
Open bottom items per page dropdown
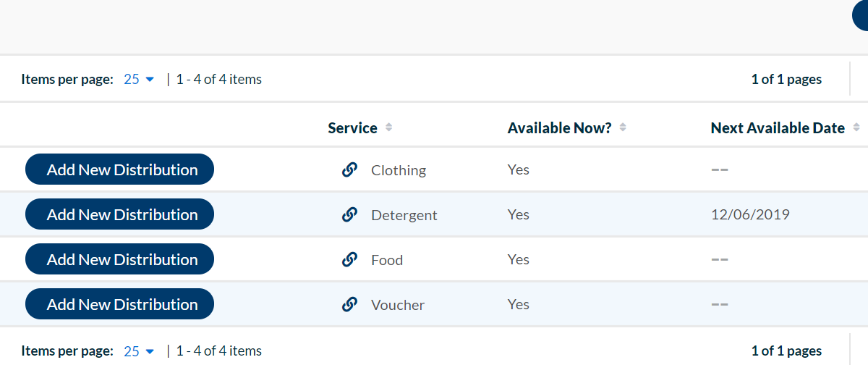point(139,351)
